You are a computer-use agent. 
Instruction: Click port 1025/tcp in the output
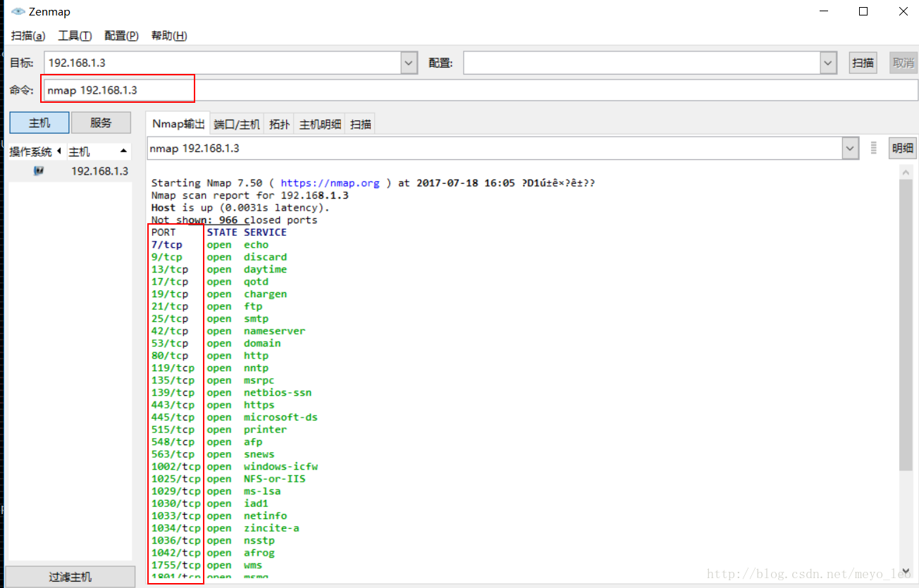click(176, 479)
